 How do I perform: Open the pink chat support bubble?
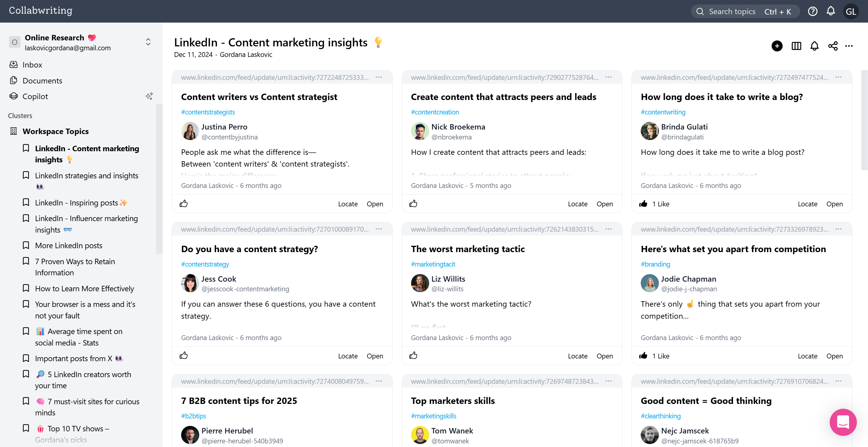pyautogui.click(x=843, y=422)
